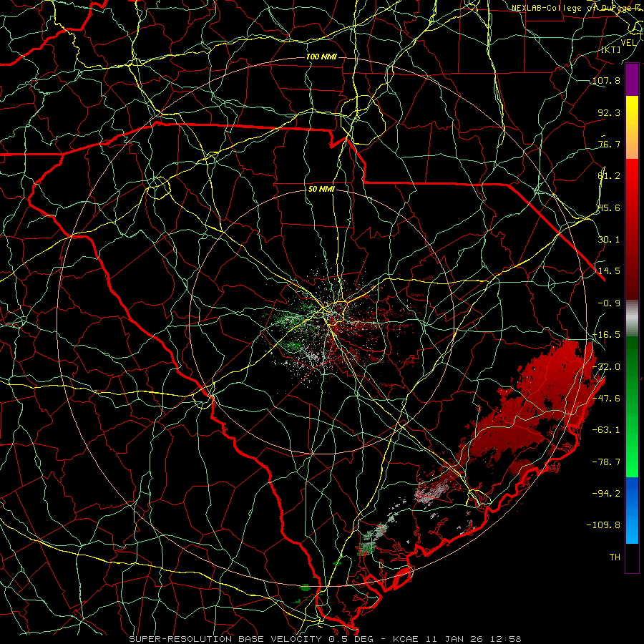Select the -47.6 legend value
The height and width of the screenshot is (644, 644).
[x=606, y=399]
